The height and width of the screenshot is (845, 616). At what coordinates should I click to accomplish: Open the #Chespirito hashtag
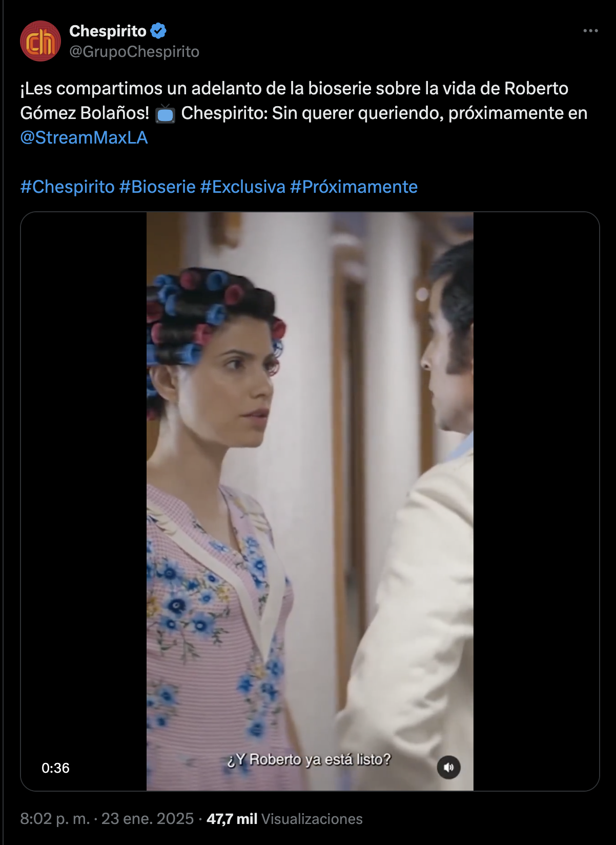click(67, 187)
